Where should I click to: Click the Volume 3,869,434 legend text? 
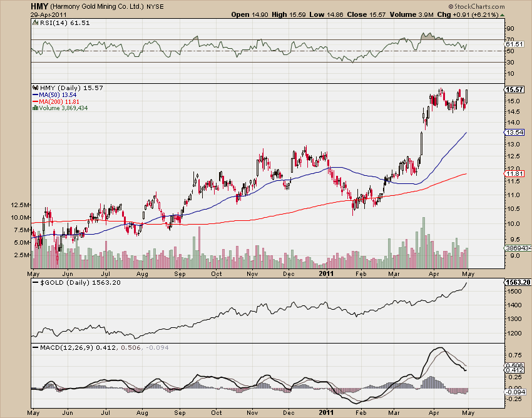click(x=63, y=108)
